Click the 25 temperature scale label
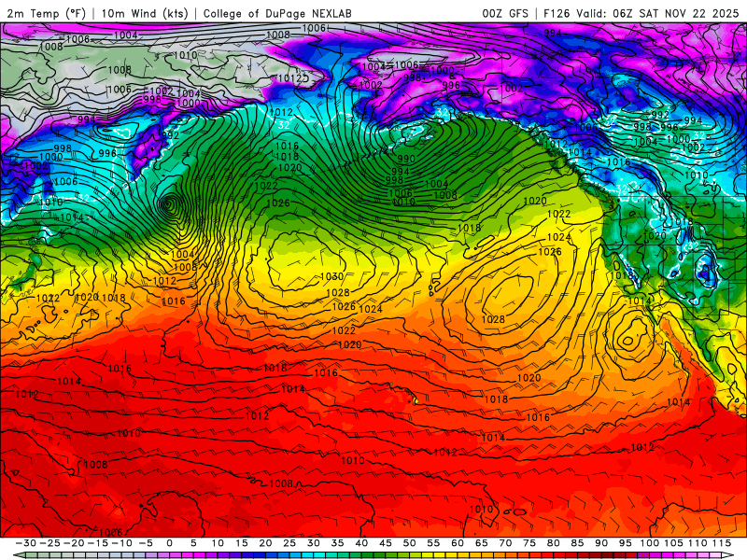 point(289,543)
